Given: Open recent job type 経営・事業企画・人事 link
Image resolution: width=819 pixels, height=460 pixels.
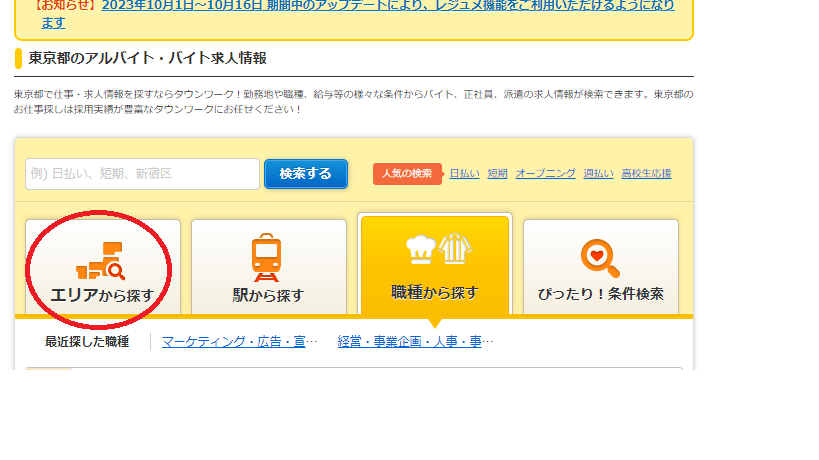Looking at the screenshot, I should click(415, 342).
